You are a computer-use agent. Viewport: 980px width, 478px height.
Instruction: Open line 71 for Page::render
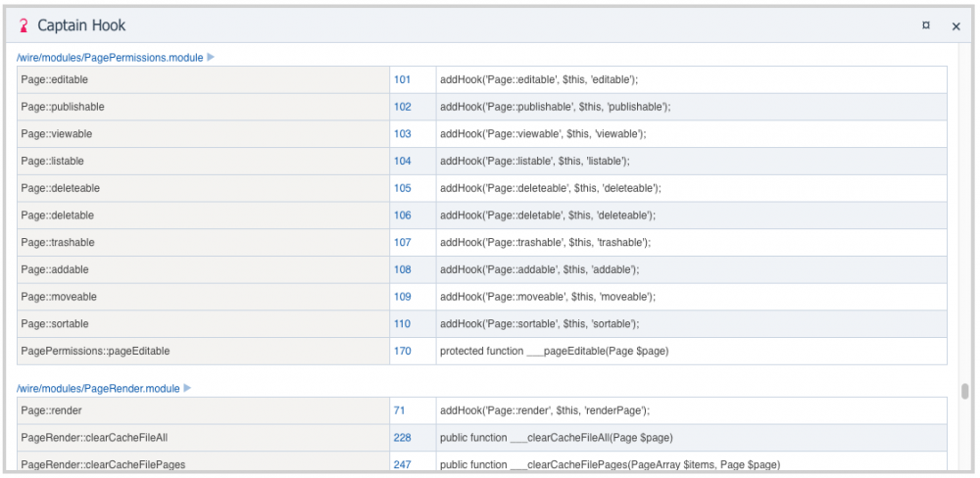pyautogui.click(x=400, y=410)
